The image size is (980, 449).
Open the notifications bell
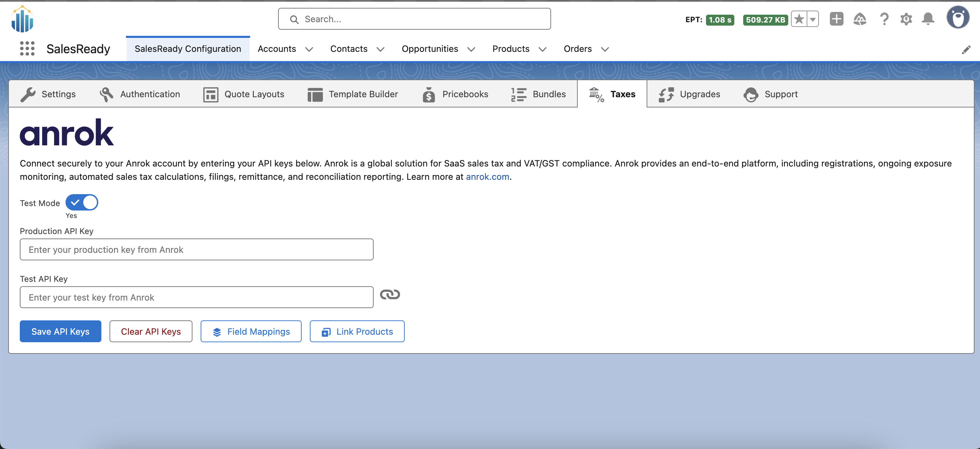click(928, 19)
